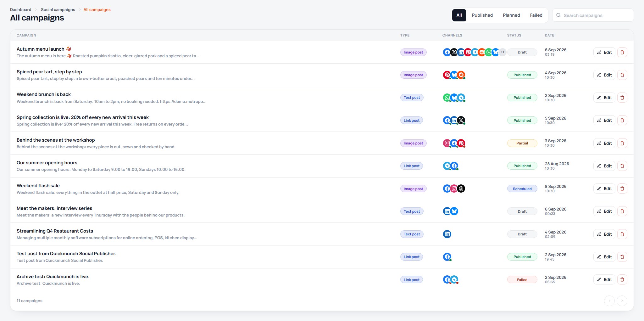Show the +1 extra channels on Autumn menu launch
644x321 pixels.
click(x=502, y=52)
